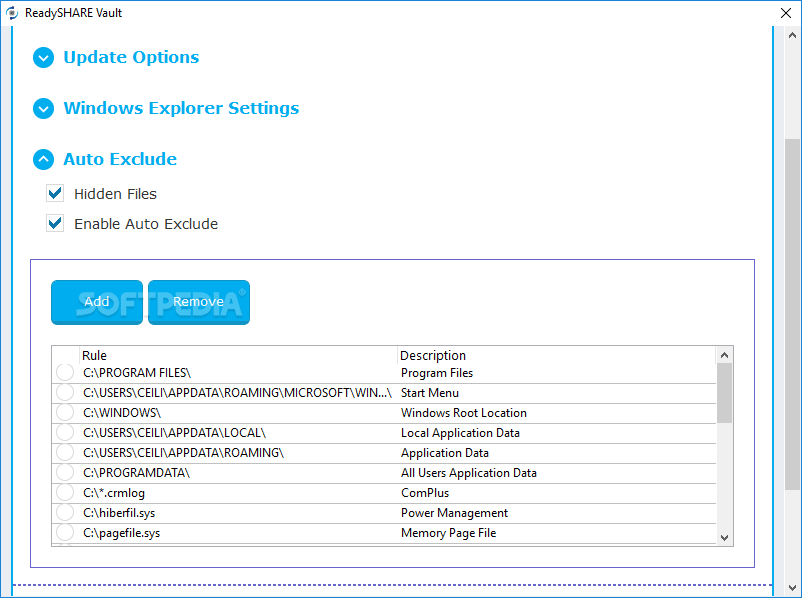Click the 'Power Management' description cell
Image resolution: width=802 pixels, height=598 pixels.
click(454, 513)
